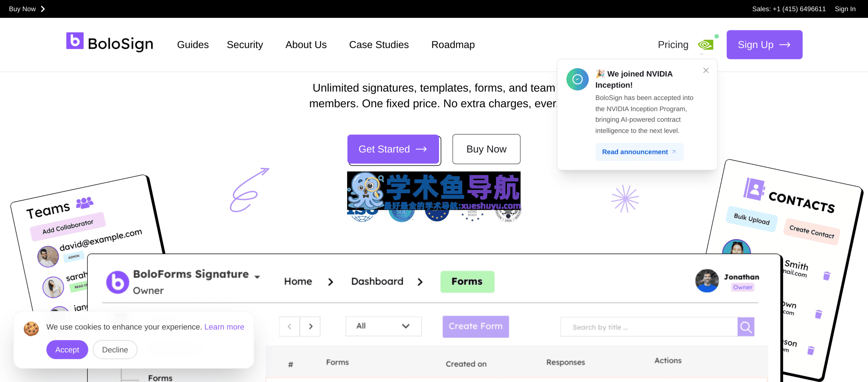
Task: Click the Add Collaborator button
Action: (68, 227)
